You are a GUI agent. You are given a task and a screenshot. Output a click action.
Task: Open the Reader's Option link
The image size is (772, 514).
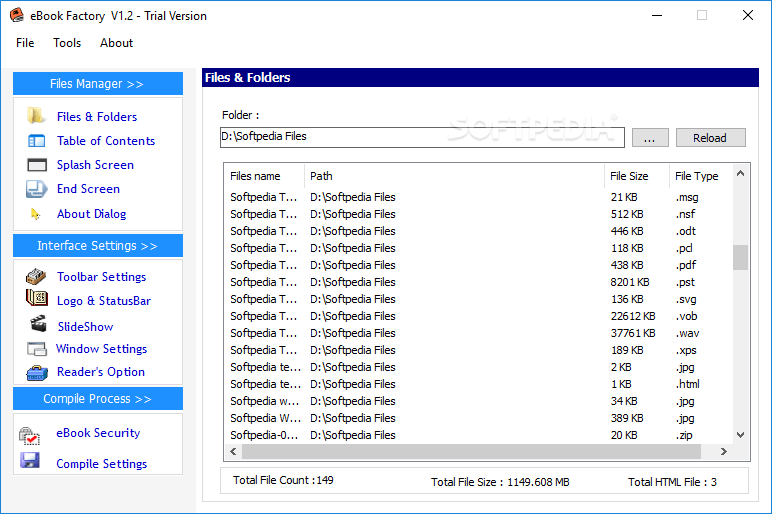click(100, 372)
